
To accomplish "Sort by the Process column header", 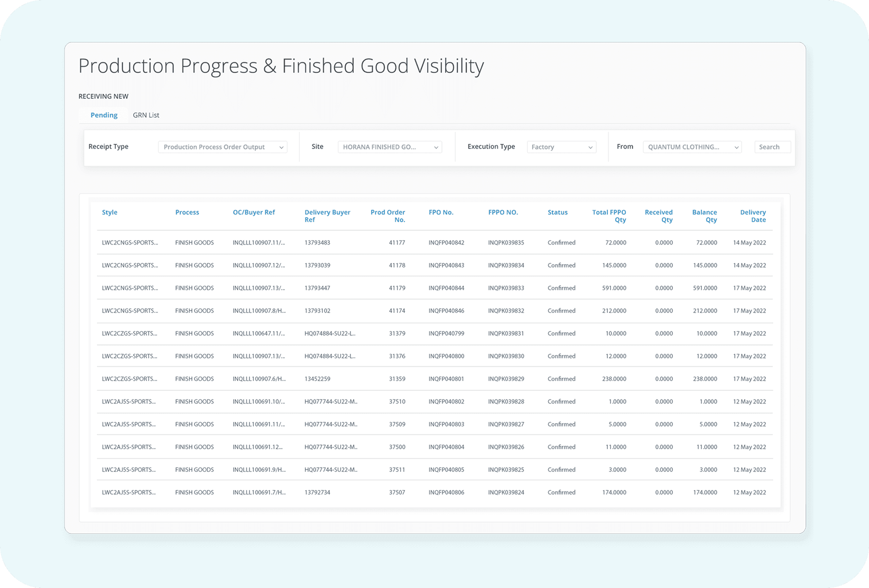I will tap(187, 212).
